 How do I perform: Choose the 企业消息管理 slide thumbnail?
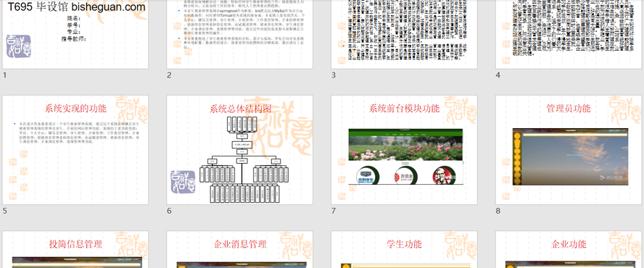(240, 250)
